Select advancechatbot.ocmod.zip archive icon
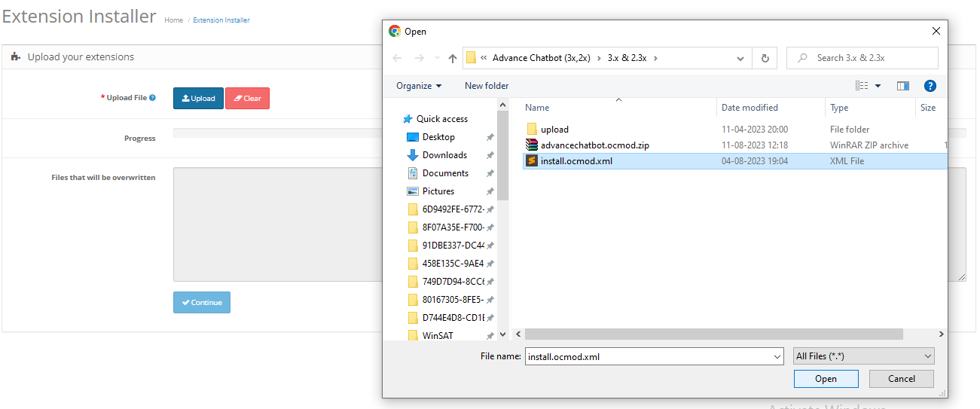This screenshot has height=409, width=980. (x=532, y=145)
